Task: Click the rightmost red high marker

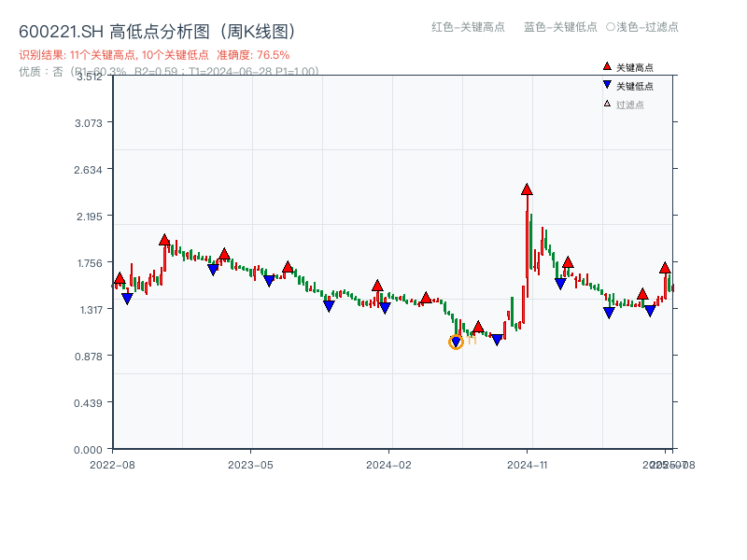Action: (665, 268)
